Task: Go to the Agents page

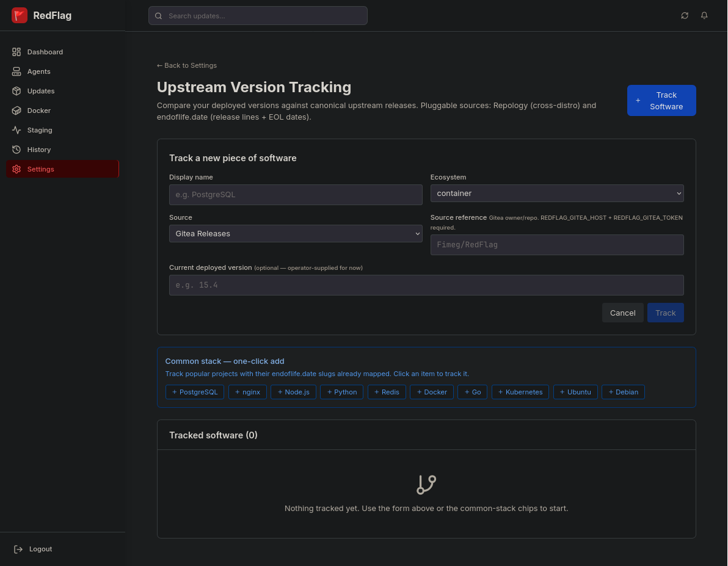Action: (x=63, y=71)
